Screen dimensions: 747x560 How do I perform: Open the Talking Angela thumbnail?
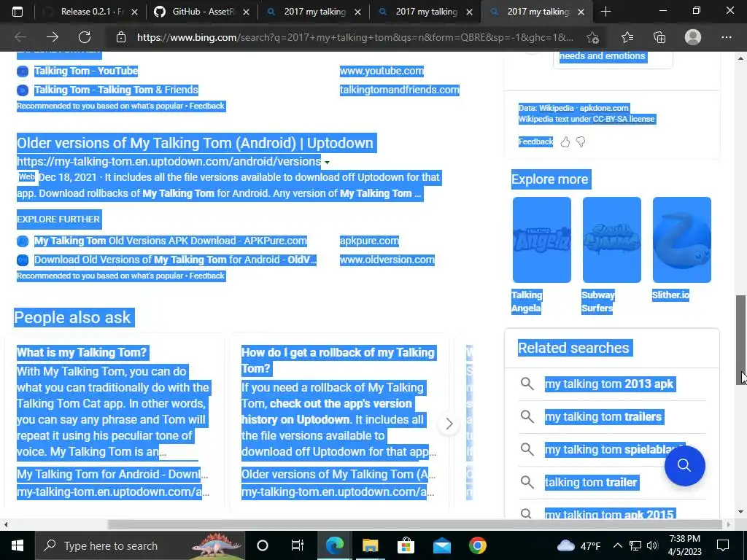pos(542,240)
